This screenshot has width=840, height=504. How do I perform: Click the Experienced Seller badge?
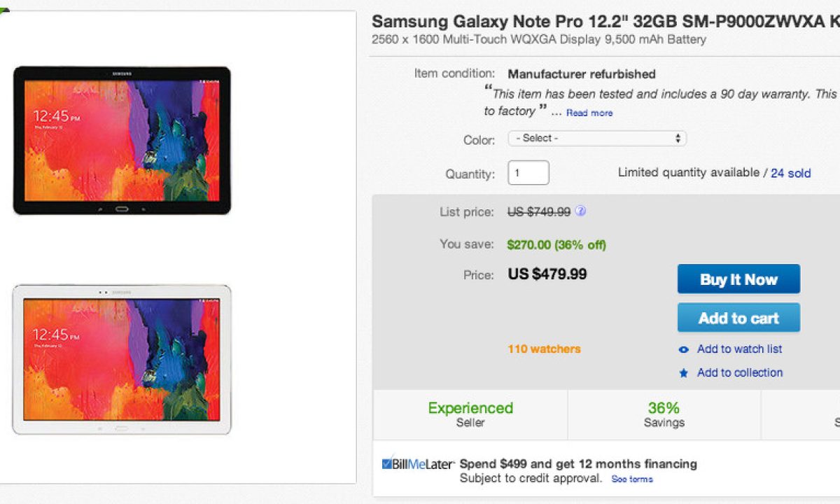470,414
